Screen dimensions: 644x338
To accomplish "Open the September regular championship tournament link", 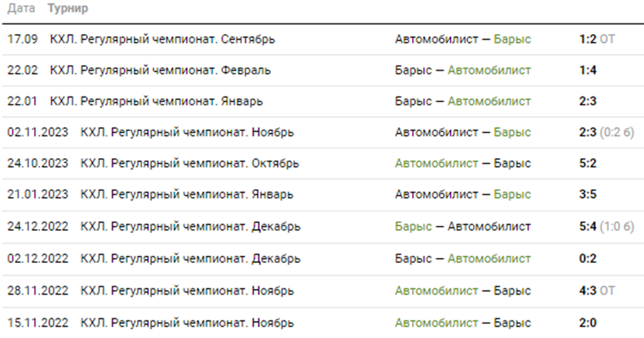I will tap(162, 38).
